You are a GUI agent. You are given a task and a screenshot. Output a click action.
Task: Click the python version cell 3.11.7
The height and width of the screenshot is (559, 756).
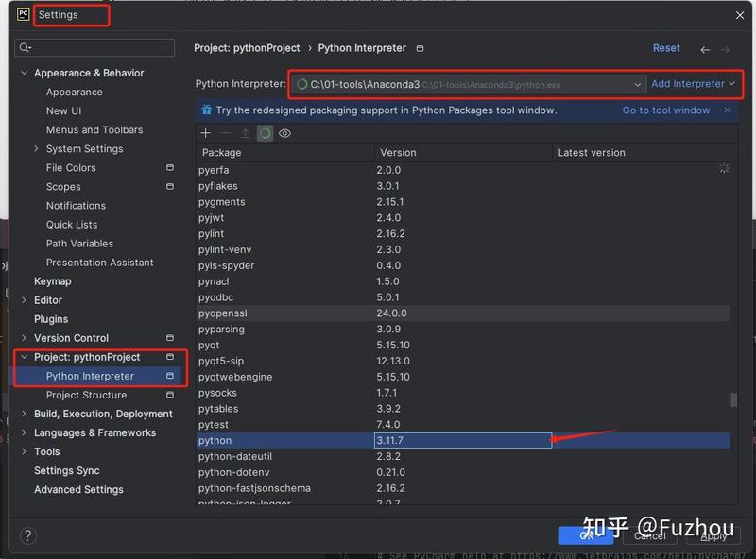[x=463, y=440]
